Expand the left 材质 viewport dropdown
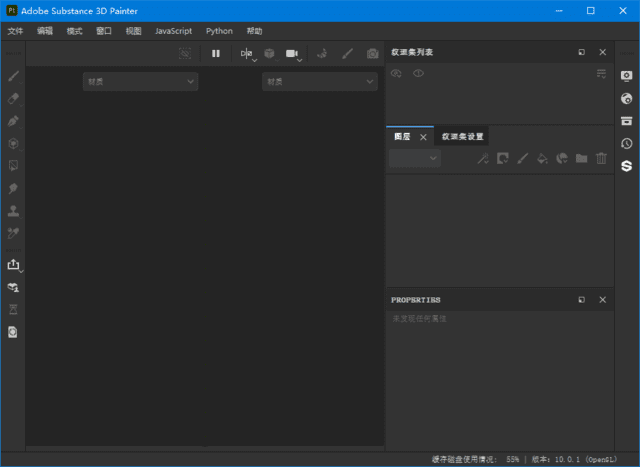Viewport: 640px width, 467px height. point(140,82)
